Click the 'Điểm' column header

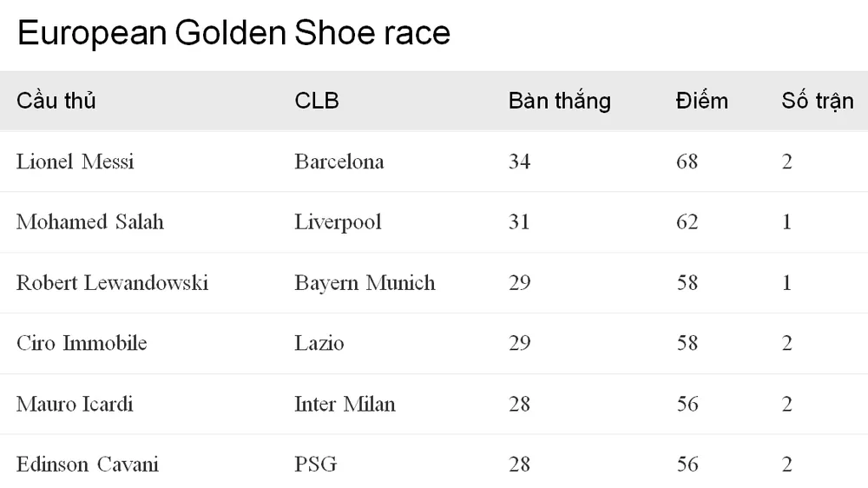point(701,101)
